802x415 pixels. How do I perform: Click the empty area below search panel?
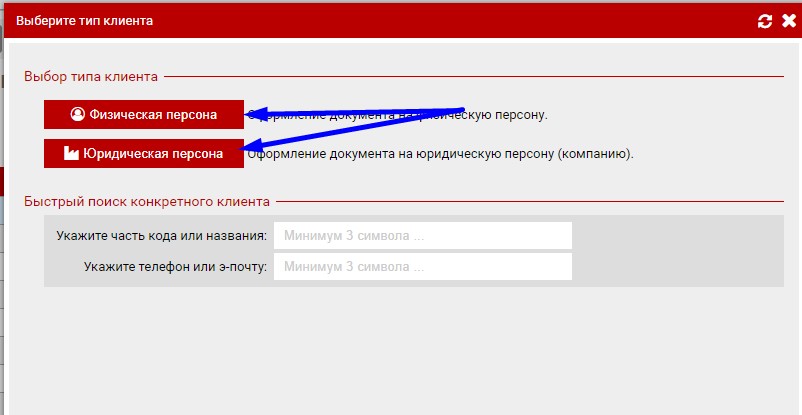tap(400, 350)
